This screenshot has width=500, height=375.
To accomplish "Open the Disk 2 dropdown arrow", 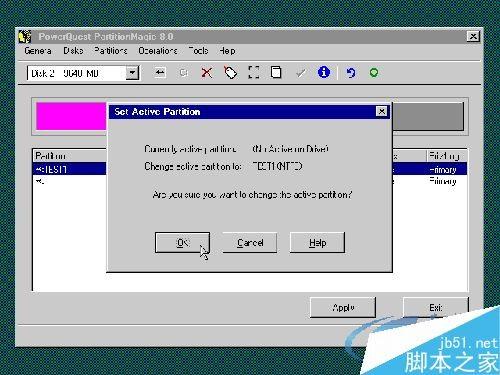I will (132, 73).
